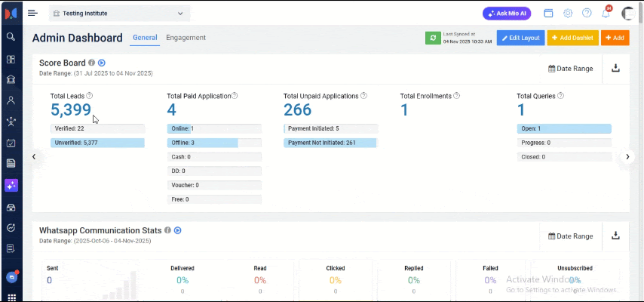Click the Unverified leads progress bar
644x302 pixels.
[97, 143]
